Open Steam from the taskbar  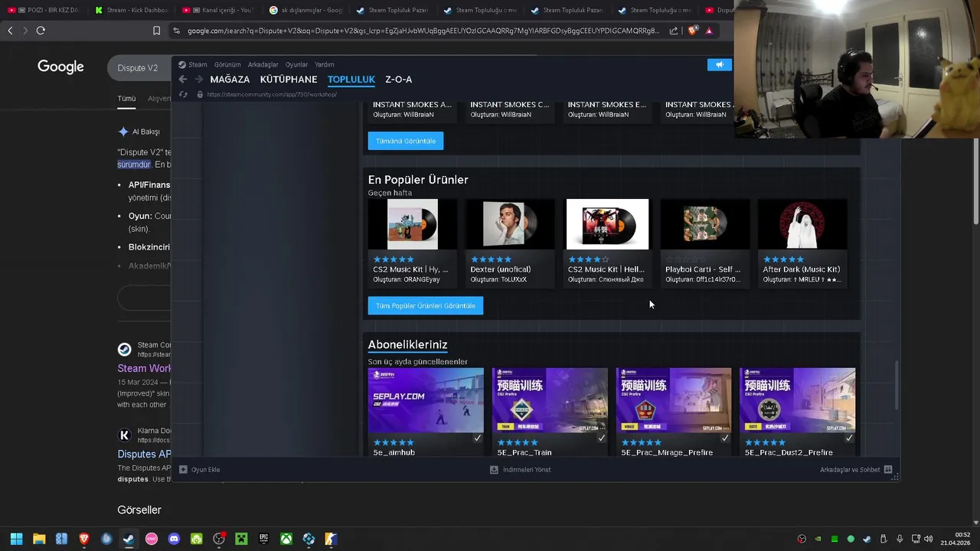point(129,539)
